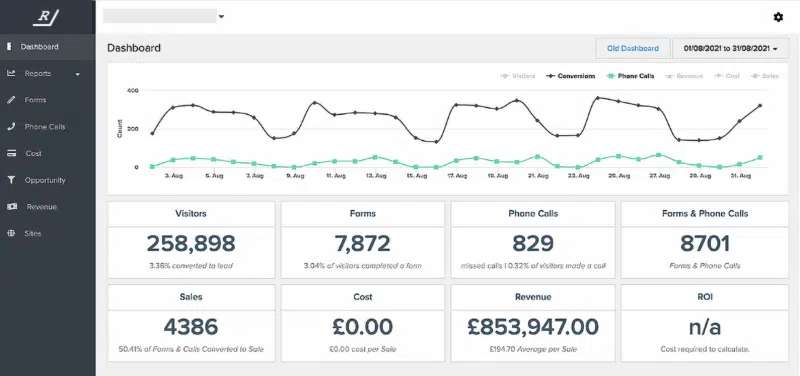Viewport: 800px width, 376px height.
Task: Click the '17. Aug' axis label
Action: tap(456, 176)
